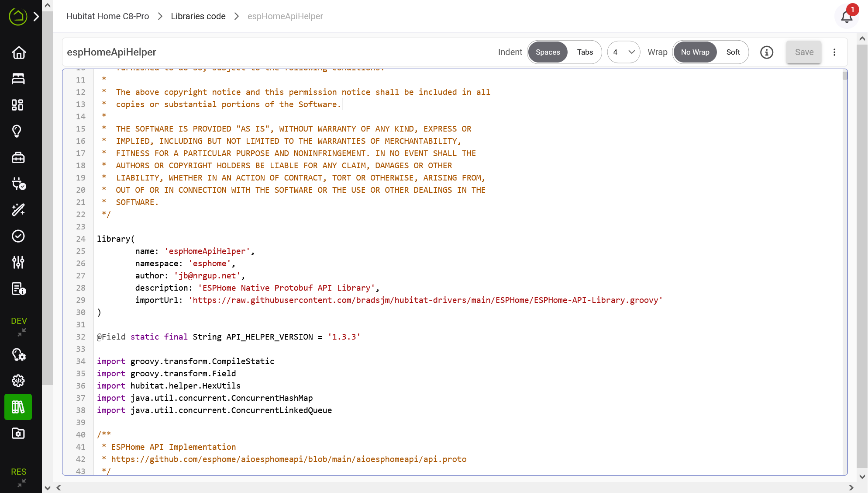Click the info circle icon

[x=767, y=52]
